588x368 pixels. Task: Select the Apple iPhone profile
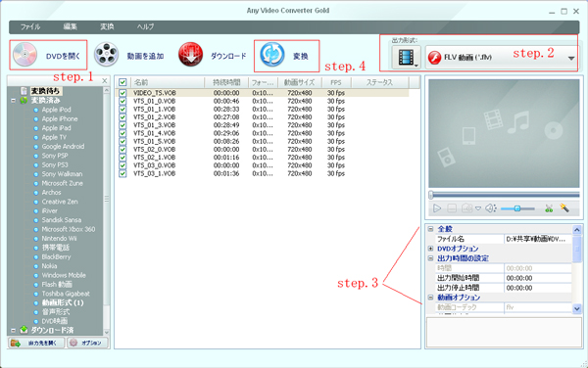coord(60,119)
